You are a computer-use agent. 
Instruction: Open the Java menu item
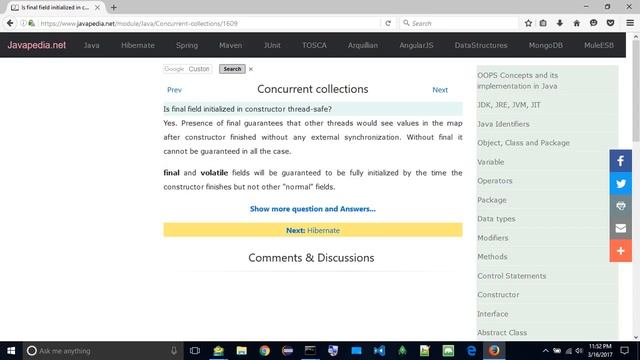[x=91, y=45]
